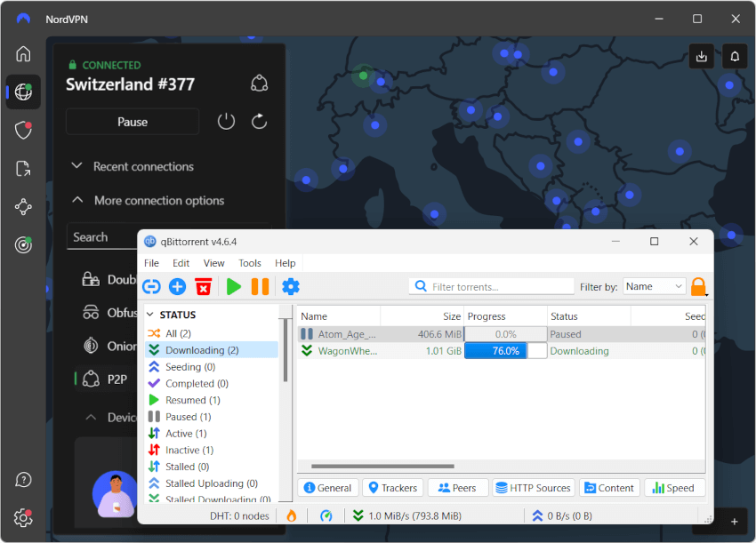Click upload speed 0 B/s in status bar

(562, 516)
